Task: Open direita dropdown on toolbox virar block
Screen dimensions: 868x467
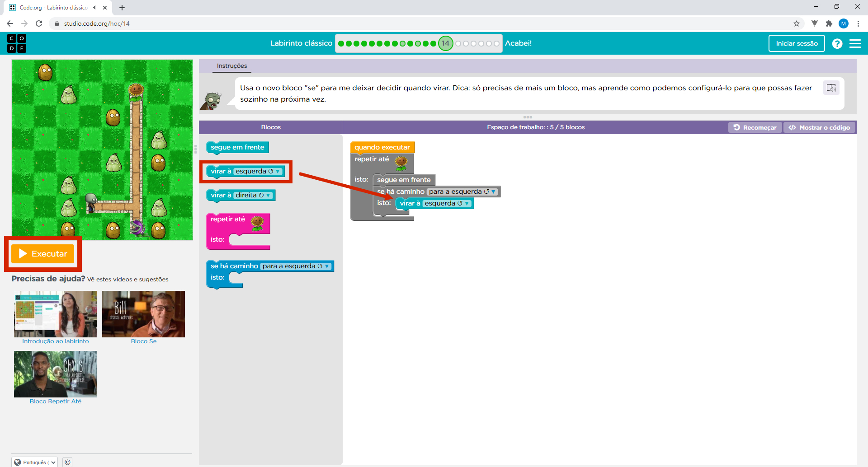Action: (254, 195)
